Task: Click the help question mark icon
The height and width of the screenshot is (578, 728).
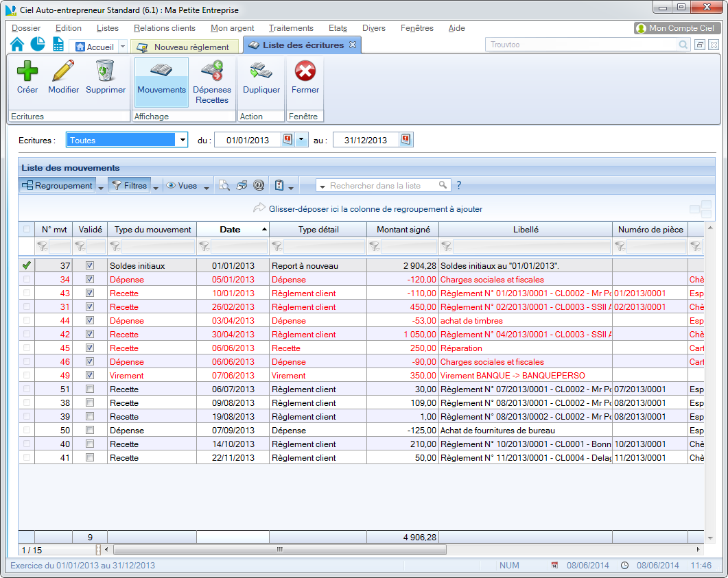Action: pos(459,186)
